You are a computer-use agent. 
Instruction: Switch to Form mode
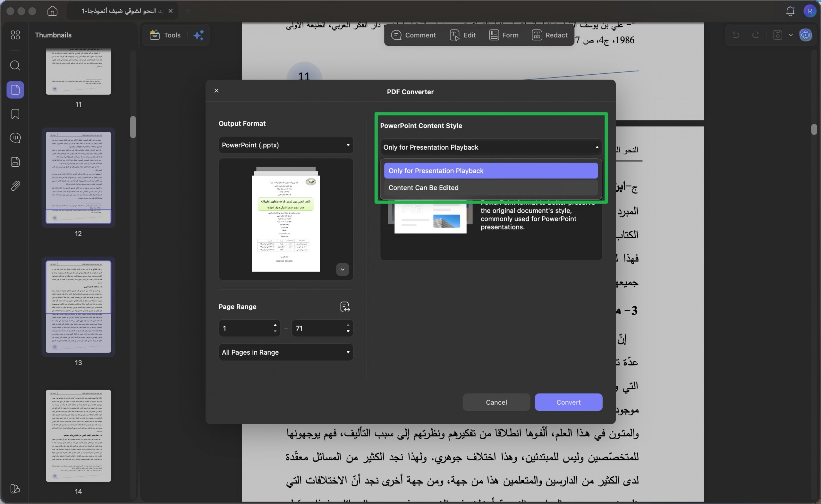504,35
